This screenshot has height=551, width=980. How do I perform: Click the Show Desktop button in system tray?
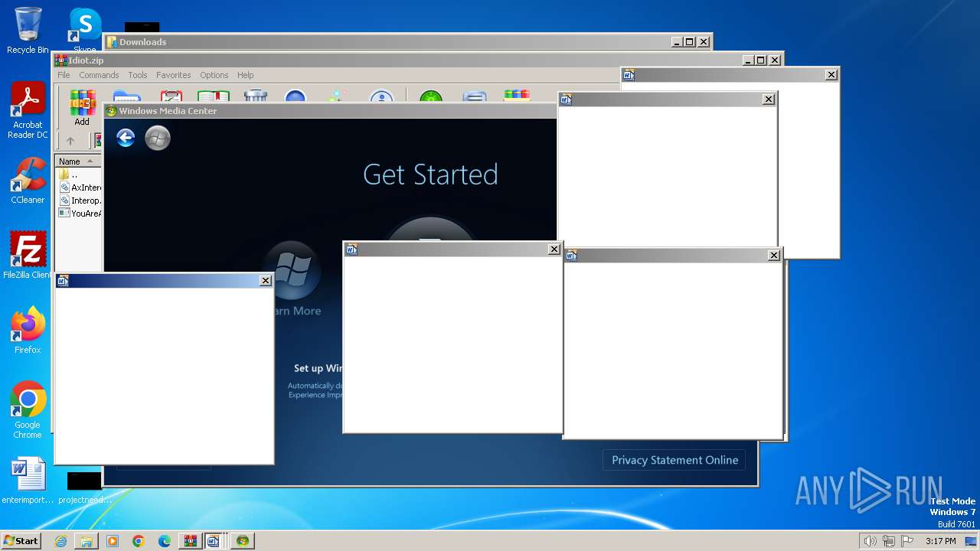coord(972,541)
